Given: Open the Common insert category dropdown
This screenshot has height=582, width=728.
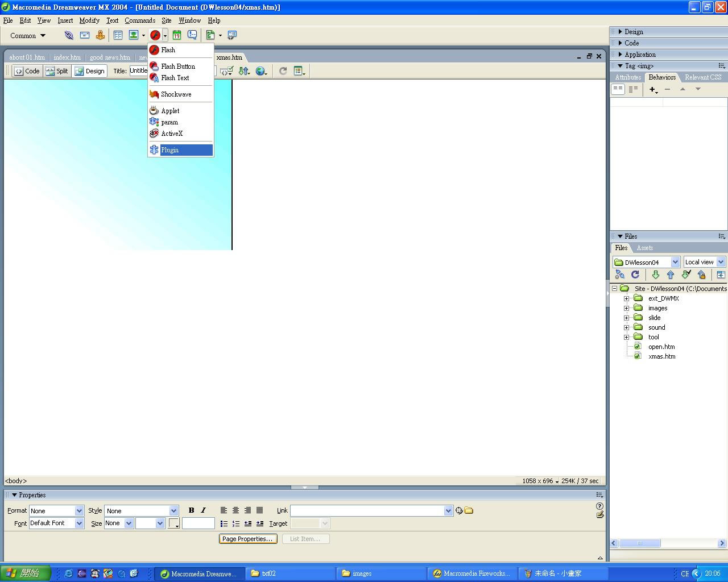Looking at the screenshot, I should [27, 36].
